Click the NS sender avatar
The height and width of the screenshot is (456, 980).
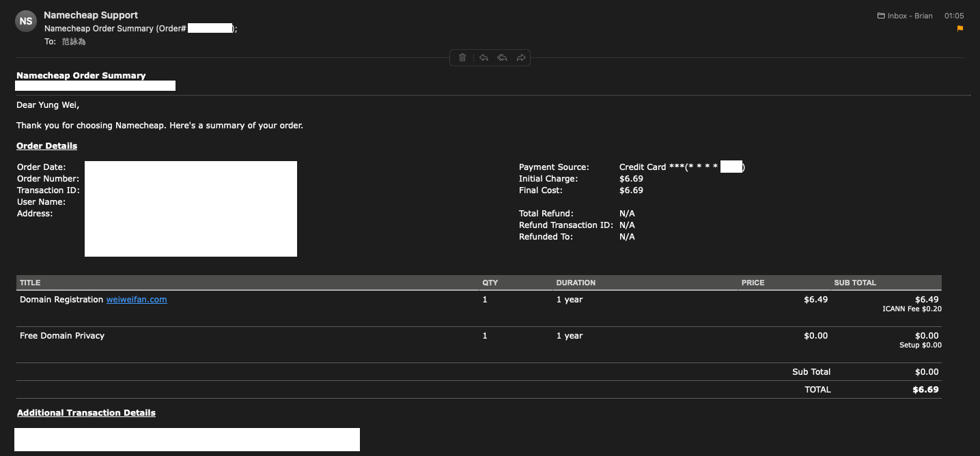[x=26, y=21]
